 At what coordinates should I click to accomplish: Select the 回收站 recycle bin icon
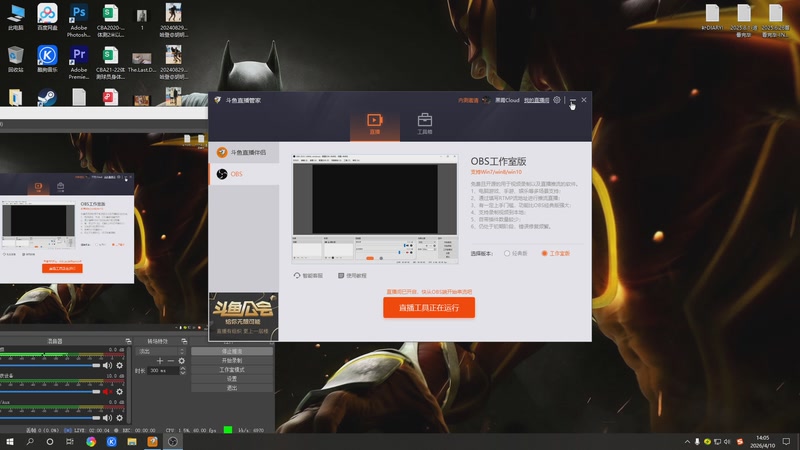click(16, 59)
